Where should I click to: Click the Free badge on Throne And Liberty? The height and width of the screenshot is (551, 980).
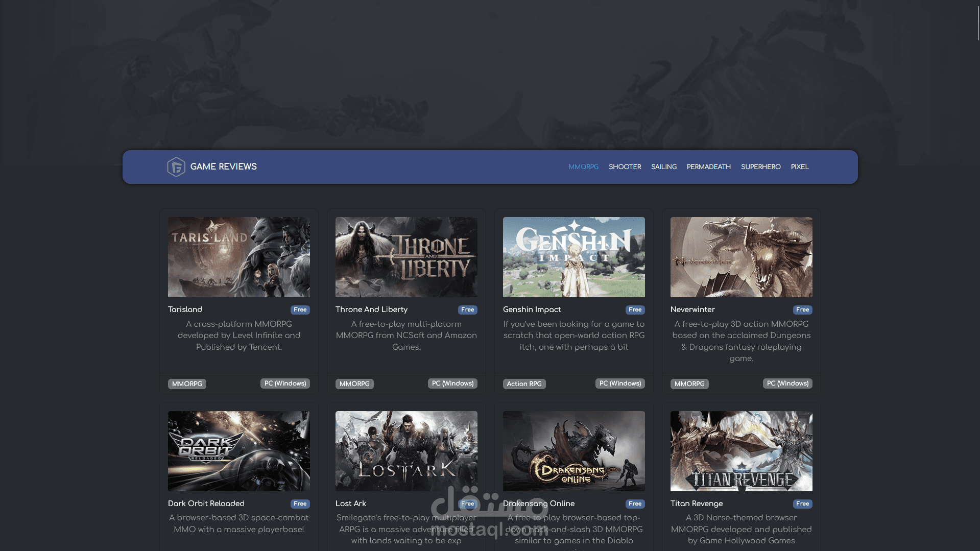pos(468,310)
